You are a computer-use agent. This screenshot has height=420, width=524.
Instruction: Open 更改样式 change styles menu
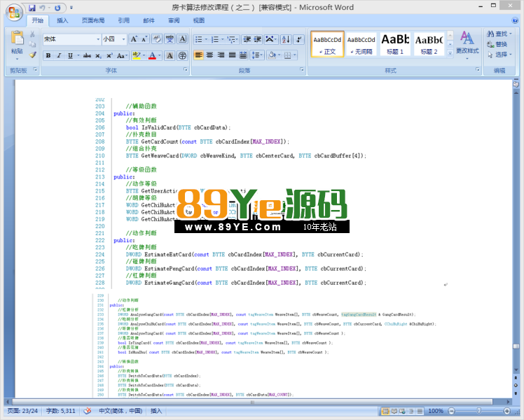467,45
